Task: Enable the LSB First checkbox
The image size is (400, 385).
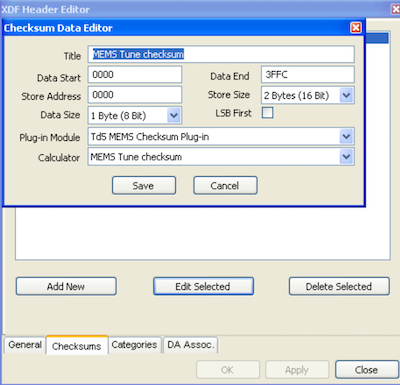Action: (267, 113)
